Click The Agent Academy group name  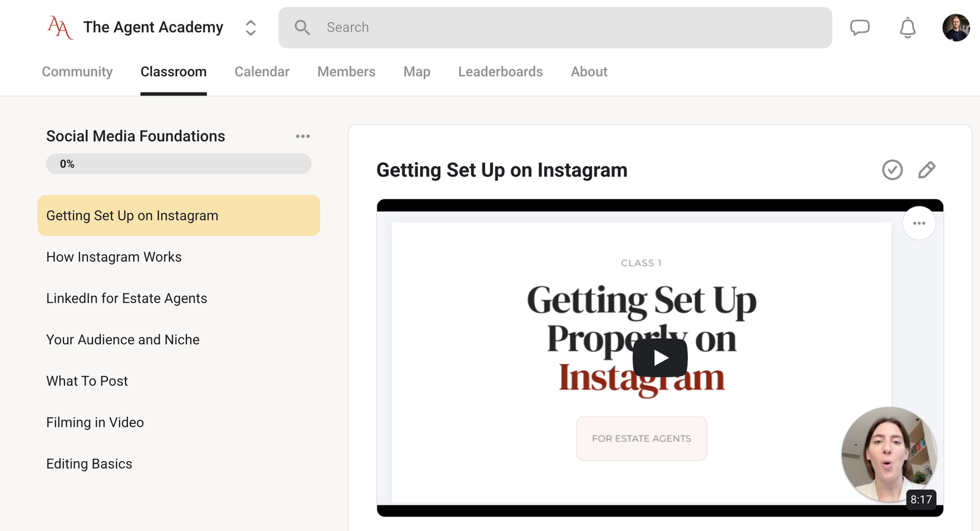point(153,28)
